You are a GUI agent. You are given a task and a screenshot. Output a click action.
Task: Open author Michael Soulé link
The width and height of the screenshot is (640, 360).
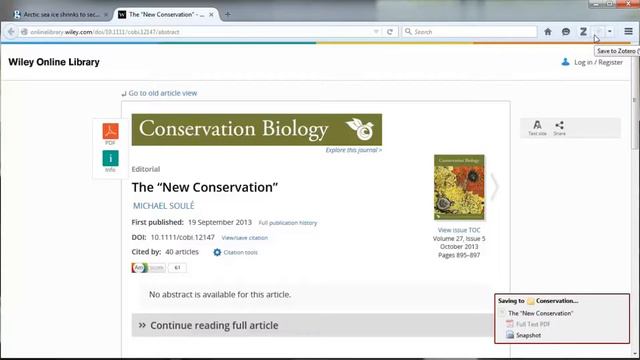pyautogui.click(x=163, y=206)
